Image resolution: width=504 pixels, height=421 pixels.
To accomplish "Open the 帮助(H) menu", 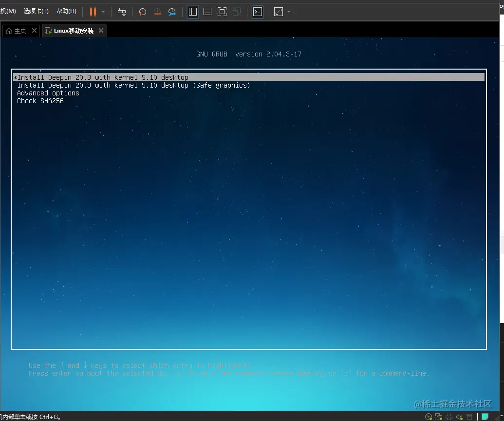I will pos(67,11).
